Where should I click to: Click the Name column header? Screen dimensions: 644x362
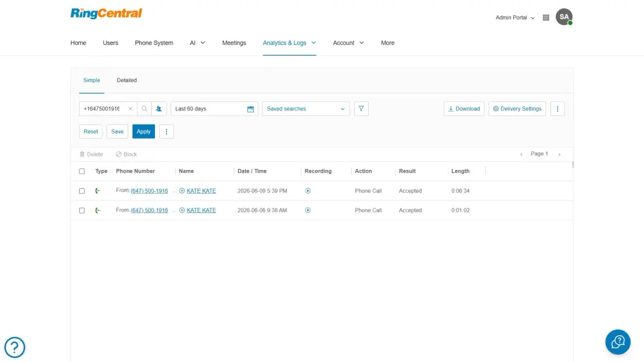[186, 171]
